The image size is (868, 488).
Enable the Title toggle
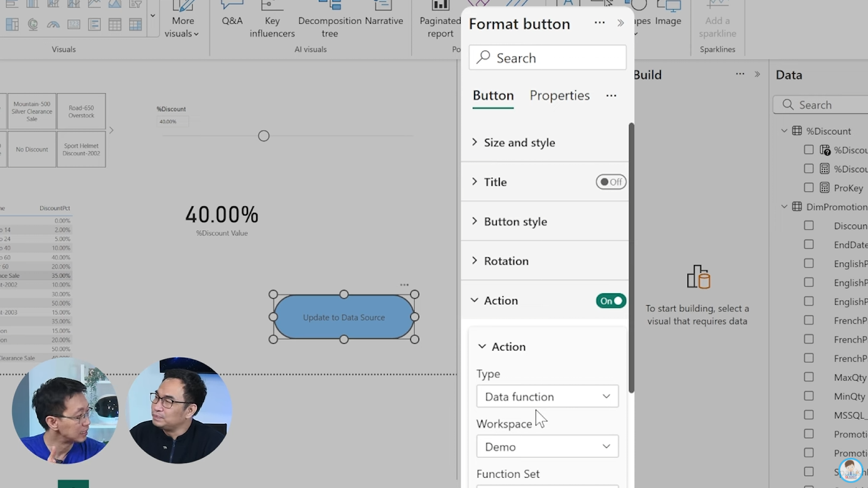[x=610, y=182]
